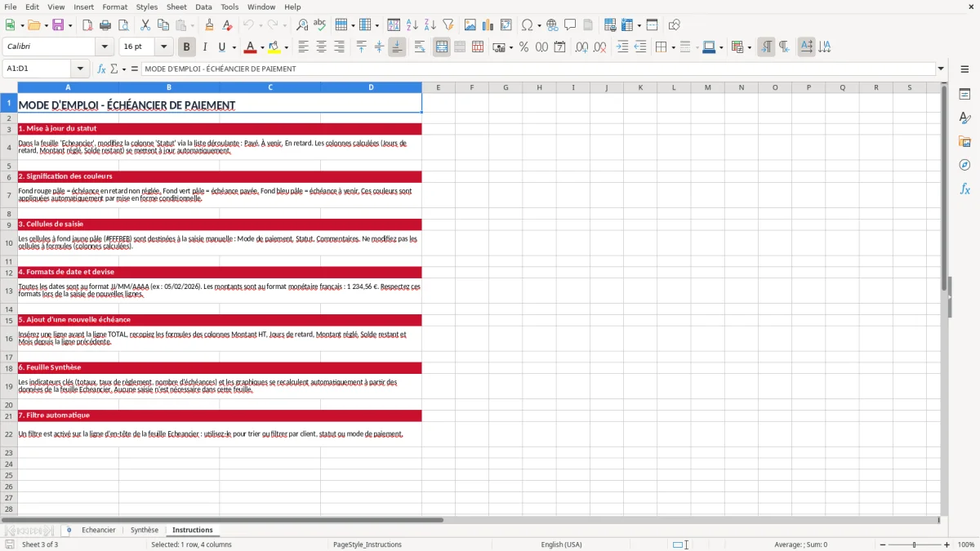This screenshot has width=980, height=551.
Task: Open the Data menu
Action: coord(203,7)
